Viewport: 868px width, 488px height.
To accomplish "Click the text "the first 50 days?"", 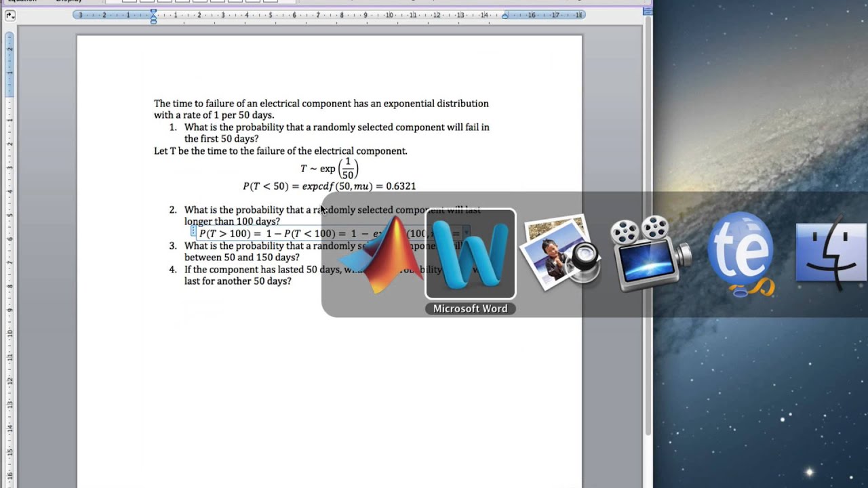I will pyautogui.click(x=222, y=139).
